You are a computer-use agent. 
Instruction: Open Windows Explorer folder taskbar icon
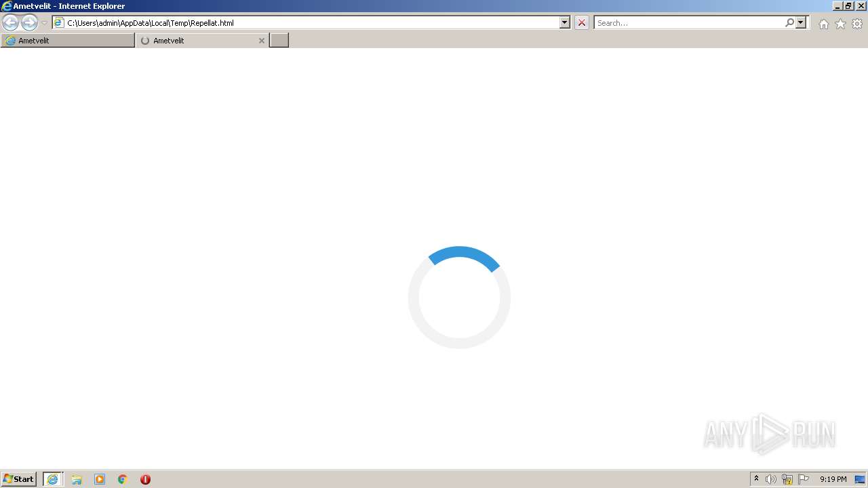tap(77, 479)
